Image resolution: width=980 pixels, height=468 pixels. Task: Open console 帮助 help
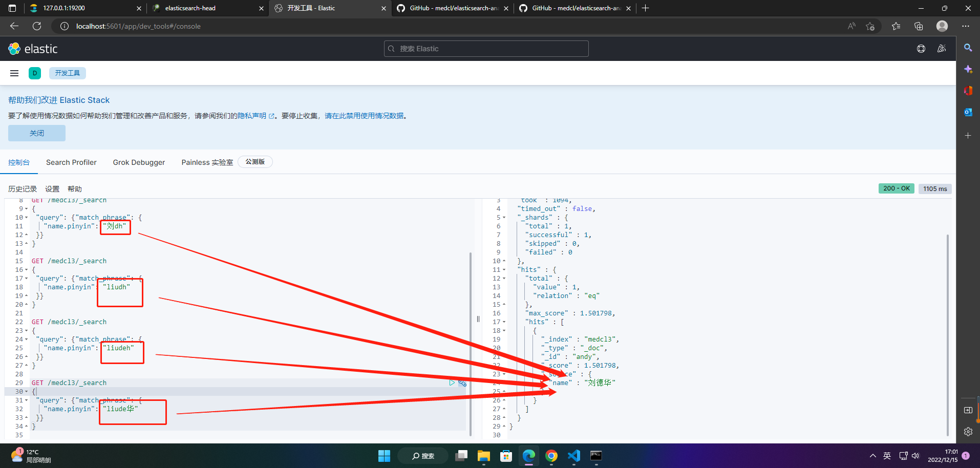click(x=75, y=189)
